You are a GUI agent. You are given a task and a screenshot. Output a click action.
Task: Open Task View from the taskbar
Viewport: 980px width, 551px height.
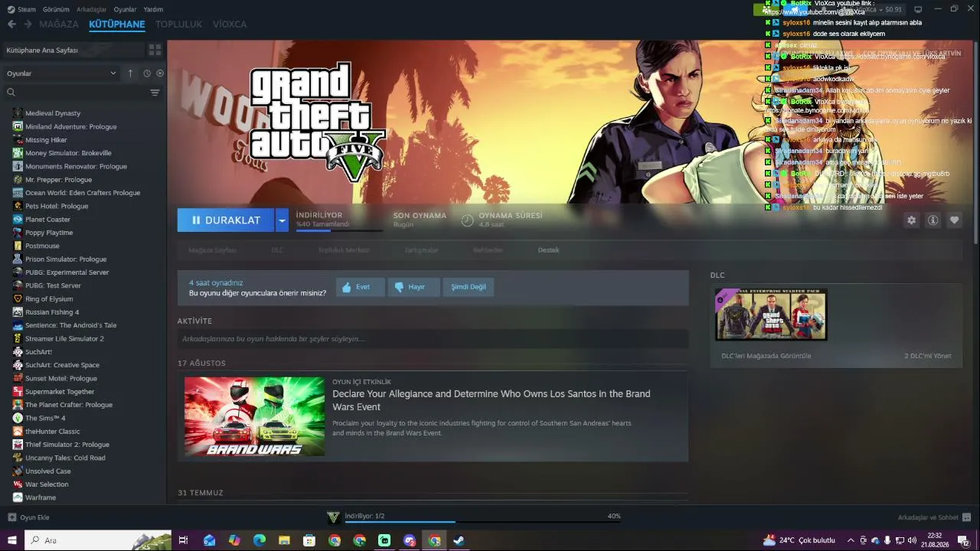coord(184,540)
